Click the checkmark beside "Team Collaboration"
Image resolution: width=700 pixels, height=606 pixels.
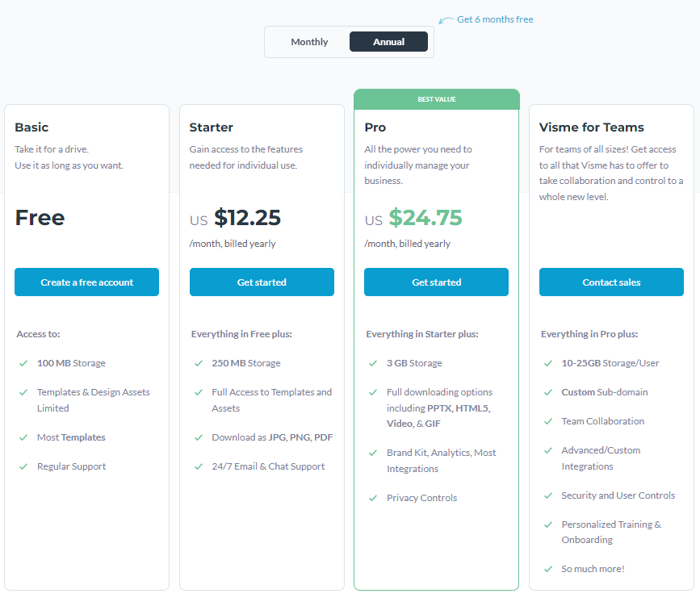click(x=548, y=421)
